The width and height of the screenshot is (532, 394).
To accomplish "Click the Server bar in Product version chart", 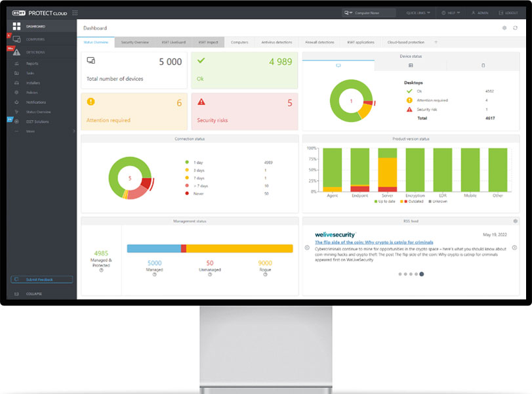I will pos(388,170).
